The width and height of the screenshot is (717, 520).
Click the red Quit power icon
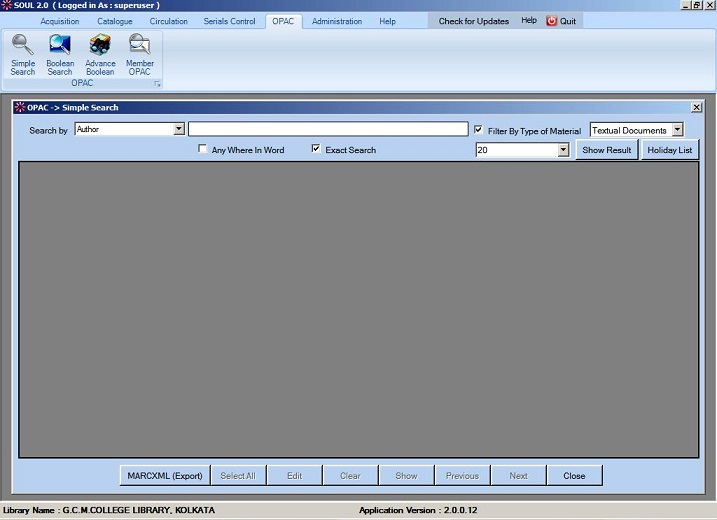[x=551, y=21]
